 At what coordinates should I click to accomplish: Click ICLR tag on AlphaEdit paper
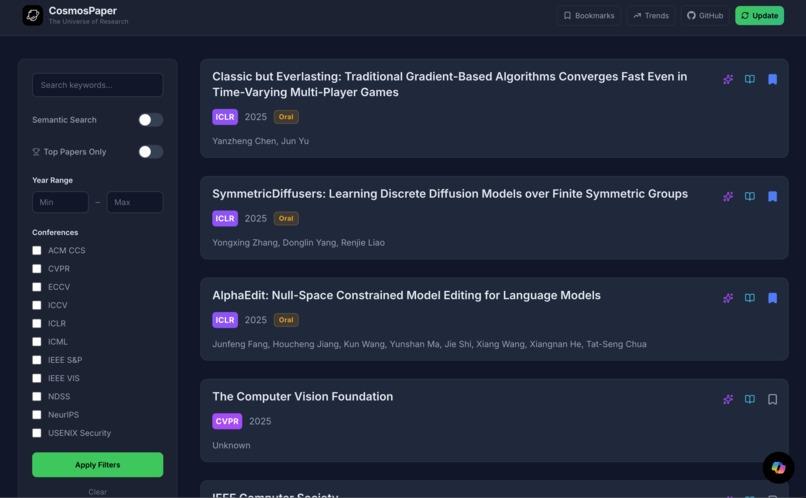(225, 320)
